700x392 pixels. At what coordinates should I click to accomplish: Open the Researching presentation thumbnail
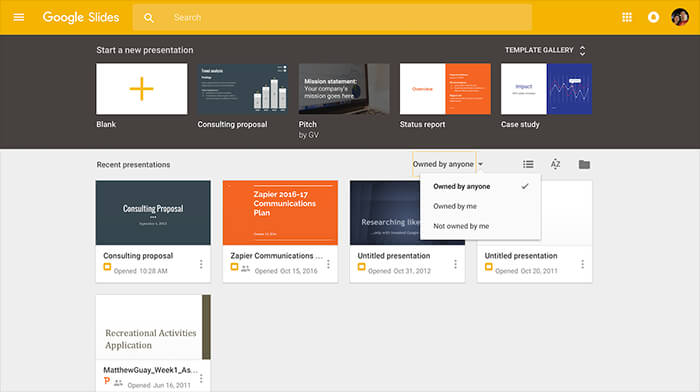[385, 213]
